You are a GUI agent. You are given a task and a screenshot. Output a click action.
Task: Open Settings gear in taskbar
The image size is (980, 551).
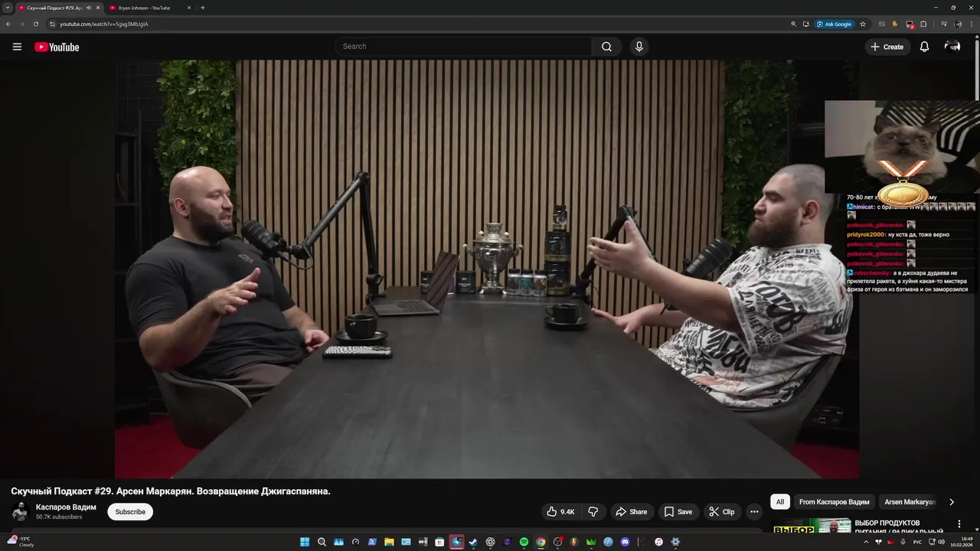pyautogui.click(x=675, y=542)
